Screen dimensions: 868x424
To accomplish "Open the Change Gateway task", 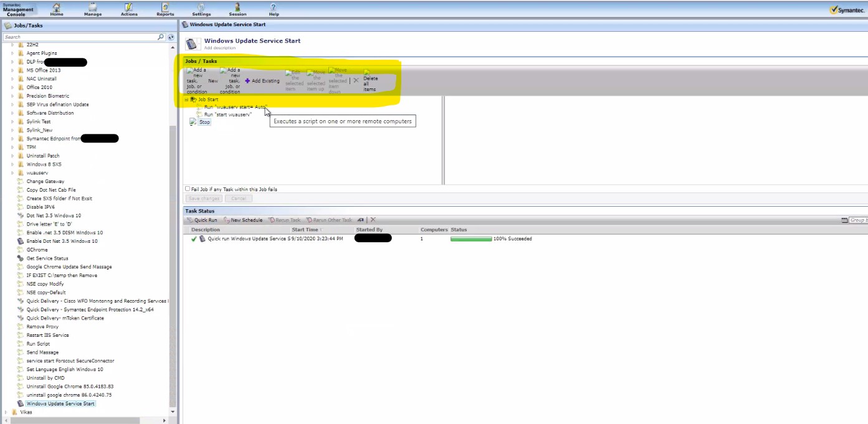I will (x=45, y=181).
